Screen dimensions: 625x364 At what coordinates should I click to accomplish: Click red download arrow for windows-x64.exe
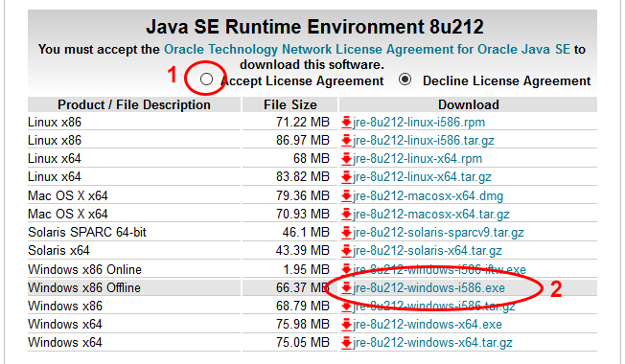(346, 325)
